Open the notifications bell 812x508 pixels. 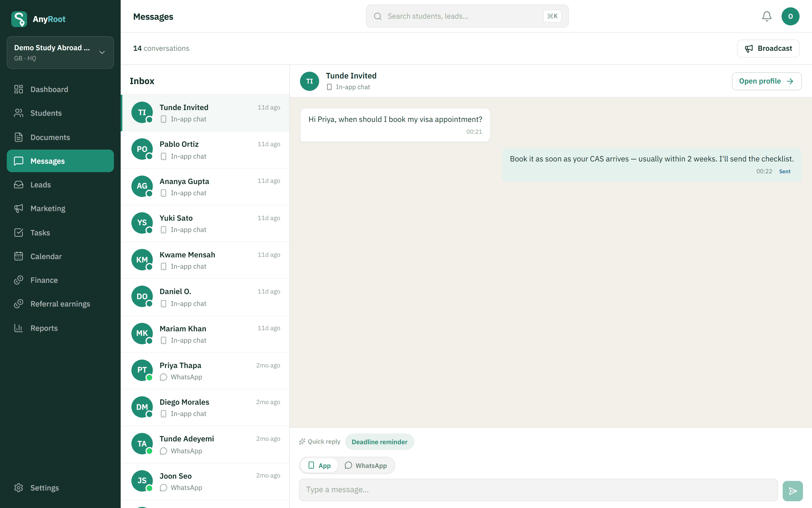[x=767, y=16]
